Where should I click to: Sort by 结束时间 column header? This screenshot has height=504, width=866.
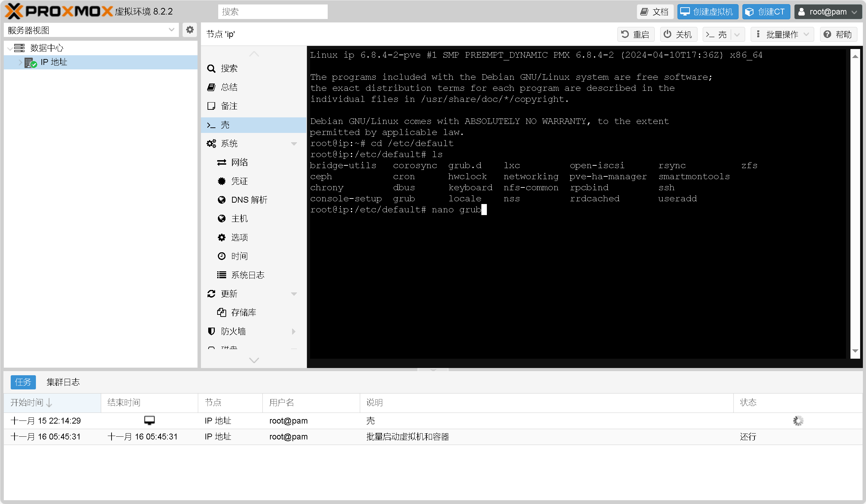coord(149,403)
